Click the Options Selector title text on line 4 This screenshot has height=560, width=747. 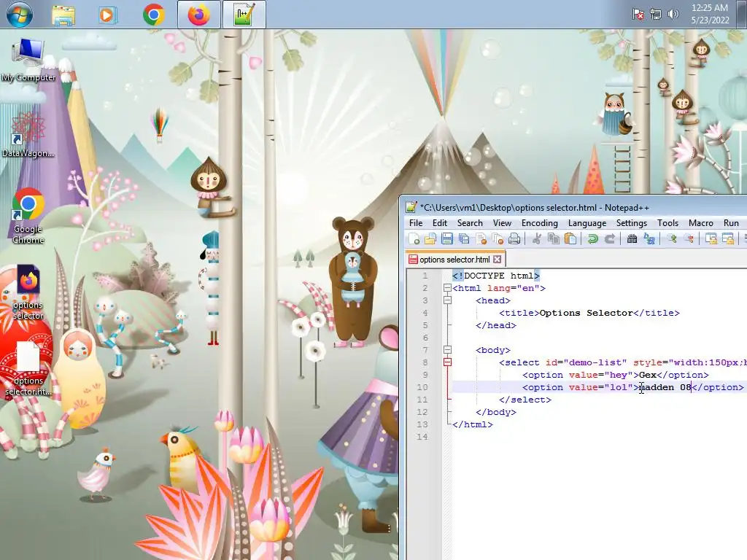click(586, 313)
